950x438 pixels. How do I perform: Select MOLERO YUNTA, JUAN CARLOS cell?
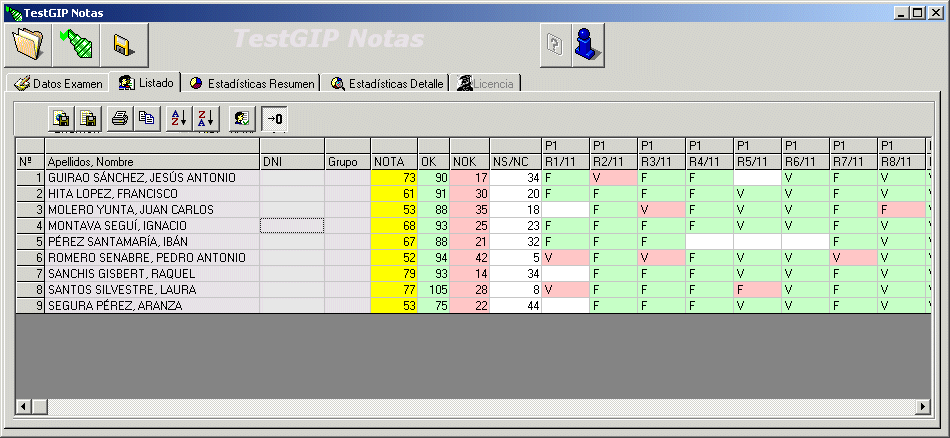click(x=152, y=210)
